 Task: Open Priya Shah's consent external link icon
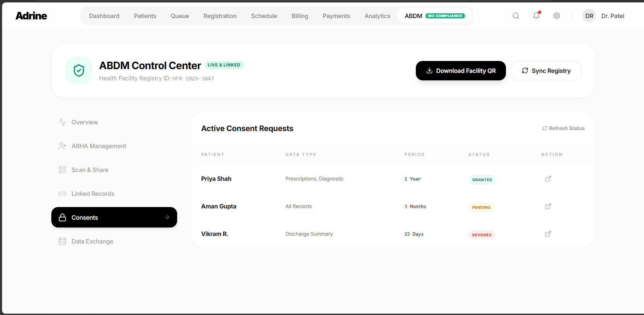point(548,178)
